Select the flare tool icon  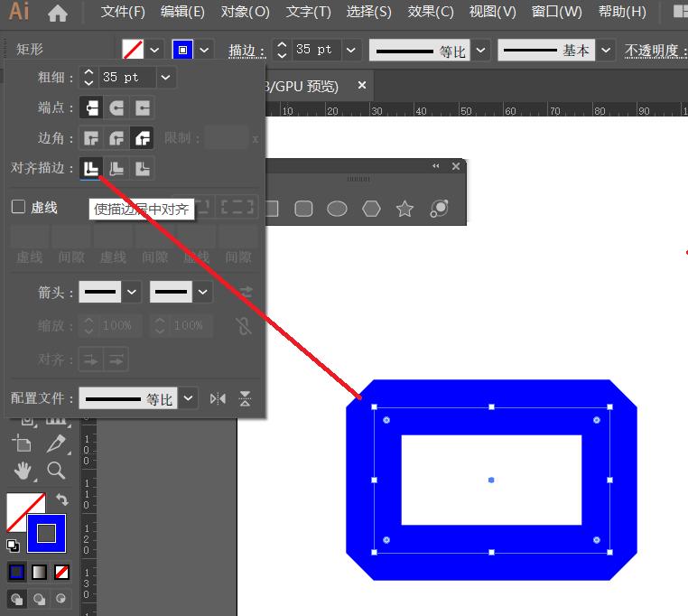[x=439, y=209]
